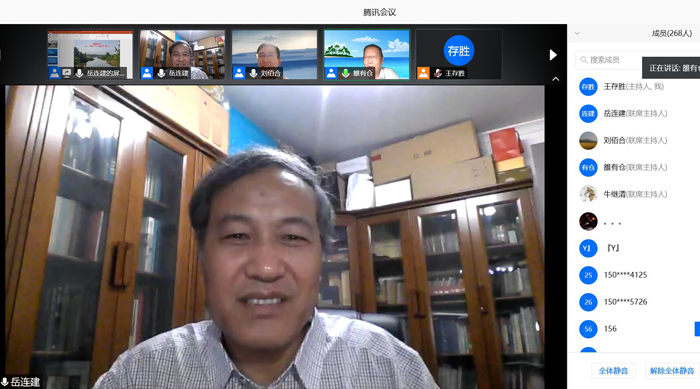
Task: Click avatar 56 beside member 156
Action: tap(588, 329)
